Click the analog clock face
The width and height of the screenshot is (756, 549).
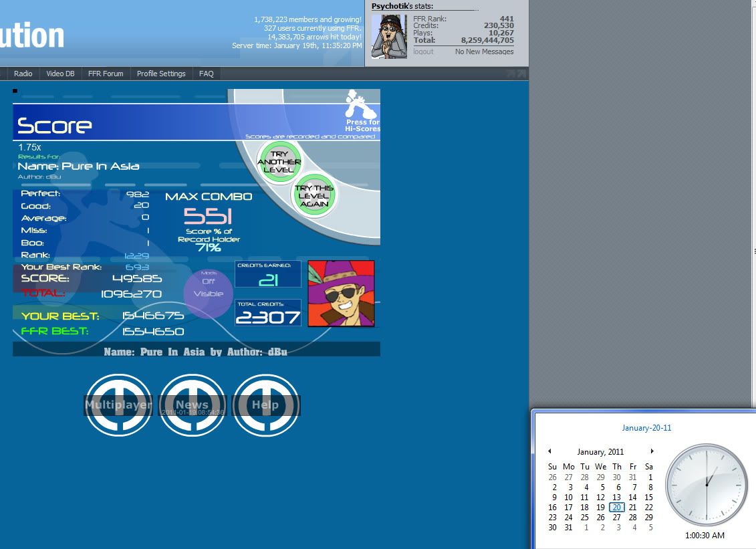pyautogui.click(x=706, y=484)
